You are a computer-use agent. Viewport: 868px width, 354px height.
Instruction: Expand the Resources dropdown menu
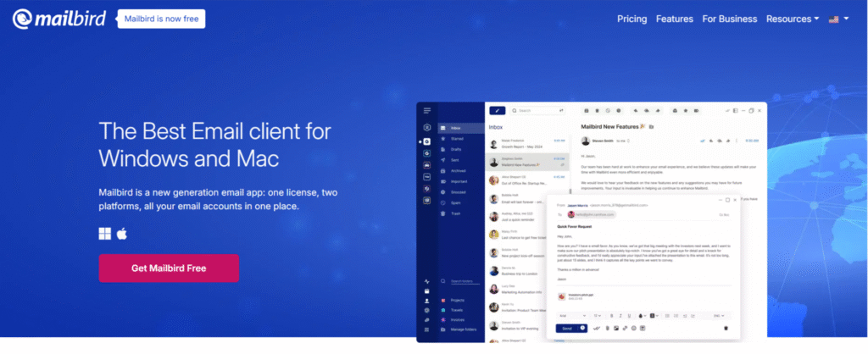(793, 19)
